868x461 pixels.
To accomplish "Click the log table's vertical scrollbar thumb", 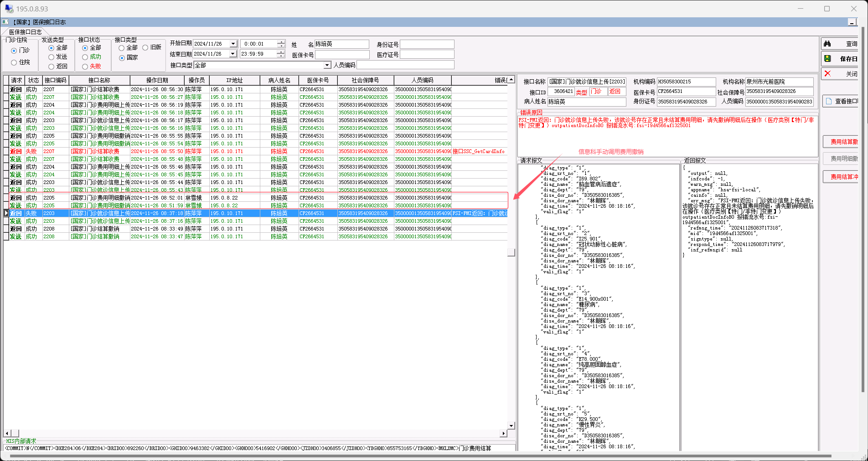I will tap(511, 252).
